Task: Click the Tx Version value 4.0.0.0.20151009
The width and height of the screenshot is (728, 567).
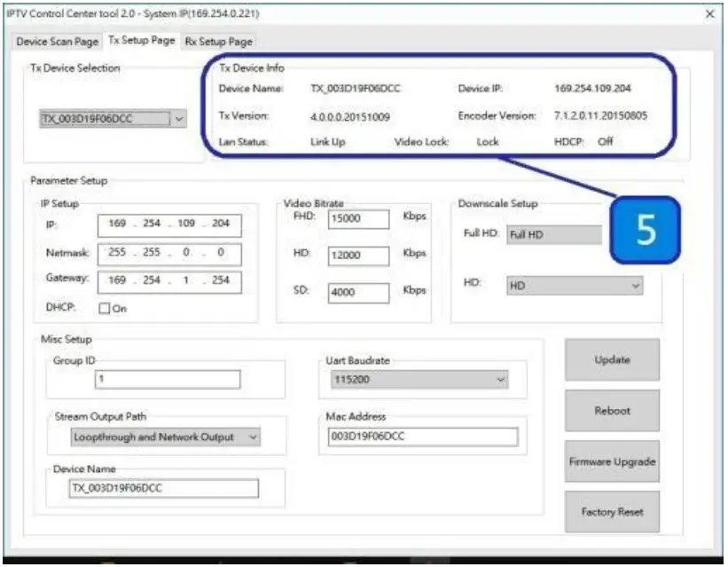Action: [350, 117]
